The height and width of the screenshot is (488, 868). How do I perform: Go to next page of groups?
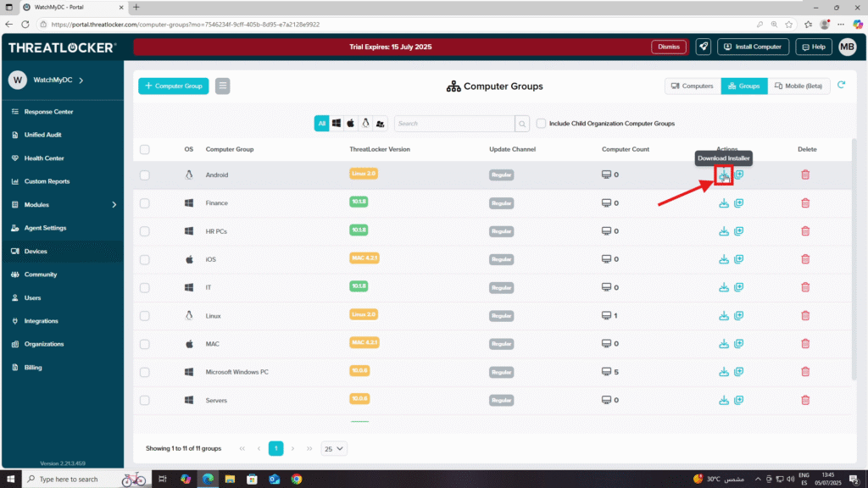[292, 449]
